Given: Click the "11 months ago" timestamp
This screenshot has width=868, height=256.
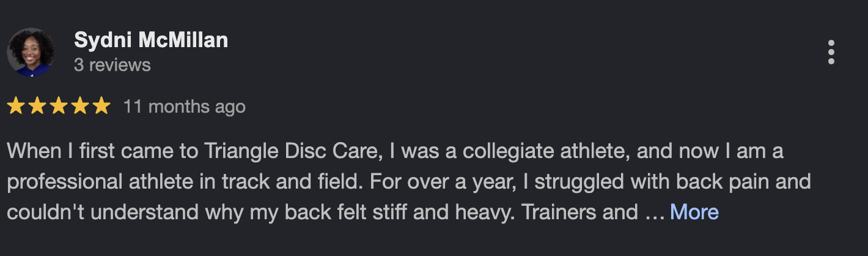Looking at the screenshot, I should (184, 107).
